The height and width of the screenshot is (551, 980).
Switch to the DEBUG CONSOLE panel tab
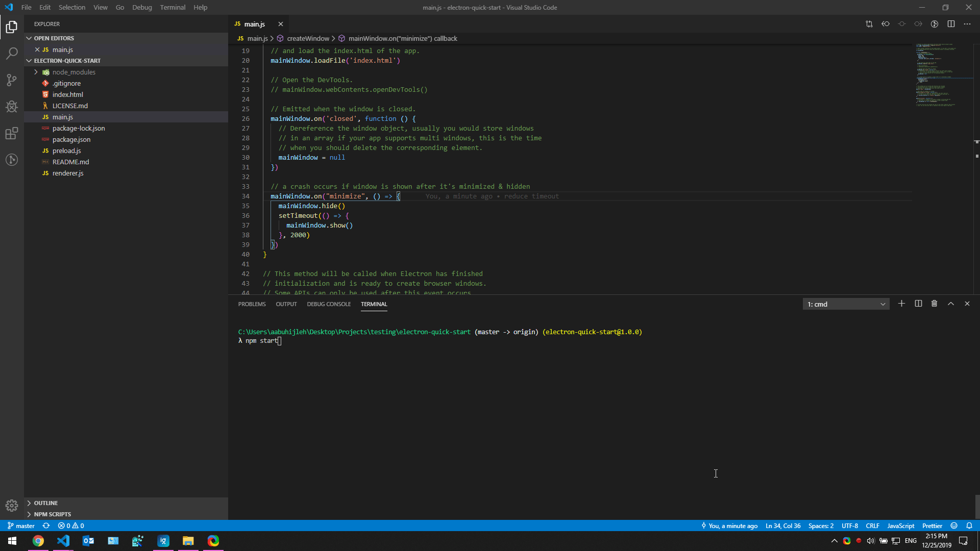pyautogui.click(x=329, y=304)
